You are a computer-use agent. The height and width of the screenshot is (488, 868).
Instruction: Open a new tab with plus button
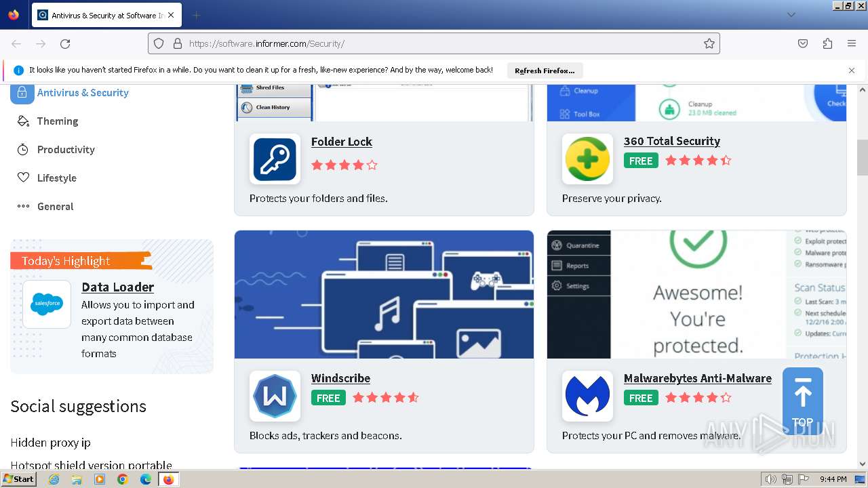196,15
